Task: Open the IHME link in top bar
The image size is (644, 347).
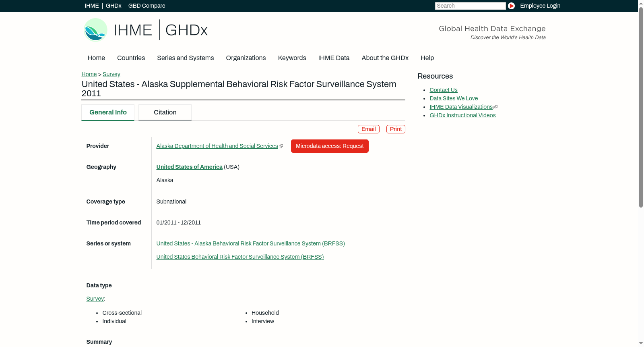Action: coord(92,6)
